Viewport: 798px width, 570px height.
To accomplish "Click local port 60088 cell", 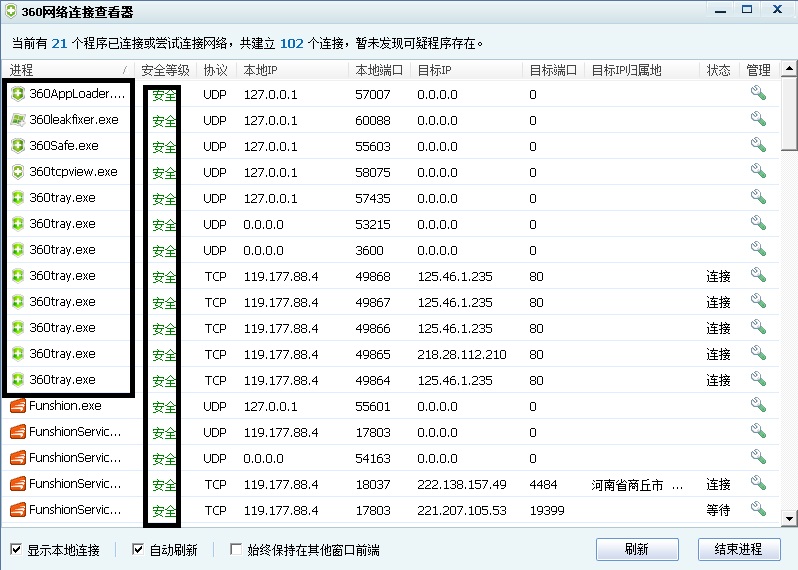I will (x=373, y=121).
